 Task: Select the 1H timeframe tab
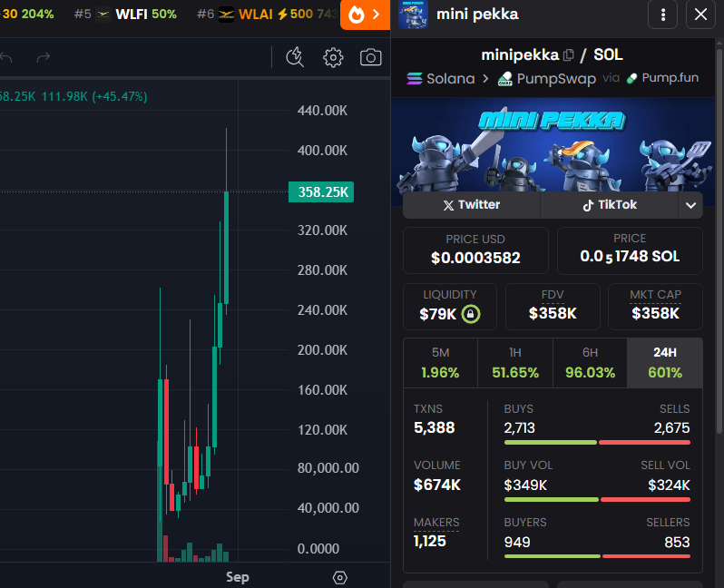515,363
